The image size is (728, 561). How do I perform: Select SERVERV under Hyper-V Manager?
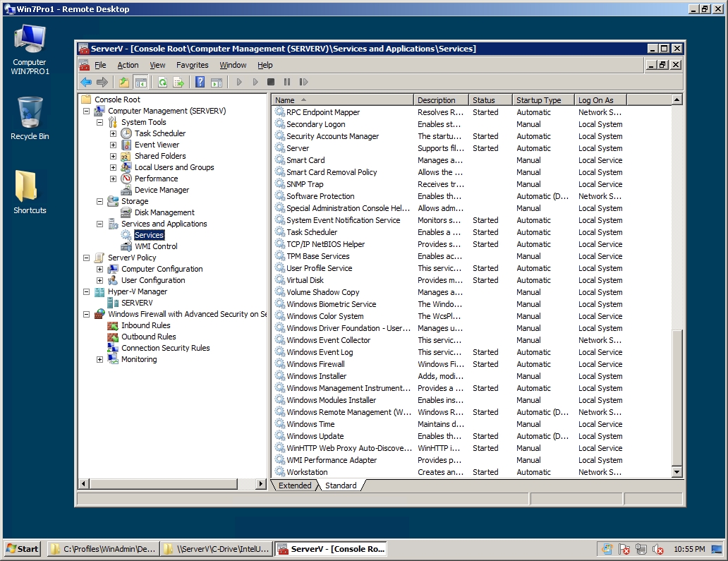coord(137,303)
